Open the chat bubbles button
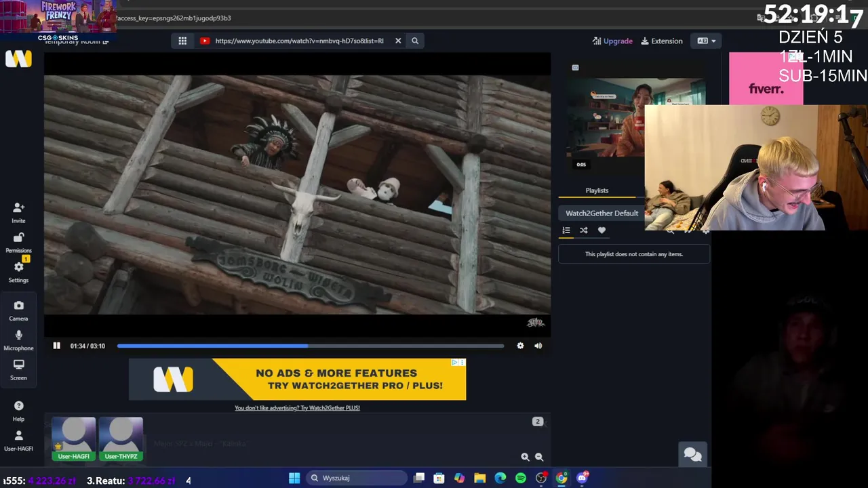Image resolution: width=868 pixels, height=488 pixels. tap(692, 454)
